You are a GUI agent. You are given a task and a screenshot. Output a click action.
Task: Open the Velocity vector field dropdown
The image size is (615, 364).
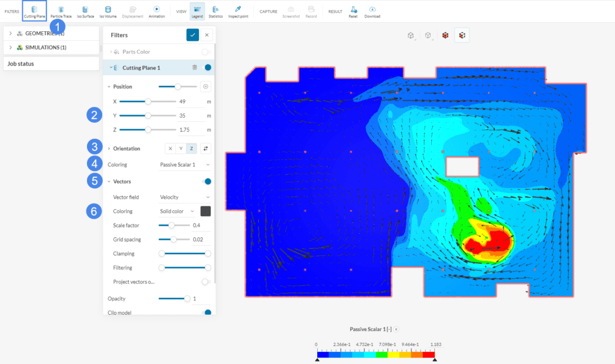pos(185,197)
